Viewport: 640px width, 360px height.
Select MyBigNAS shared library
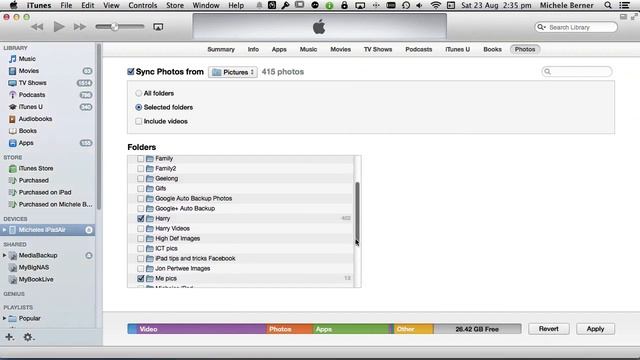coord(33,267)
